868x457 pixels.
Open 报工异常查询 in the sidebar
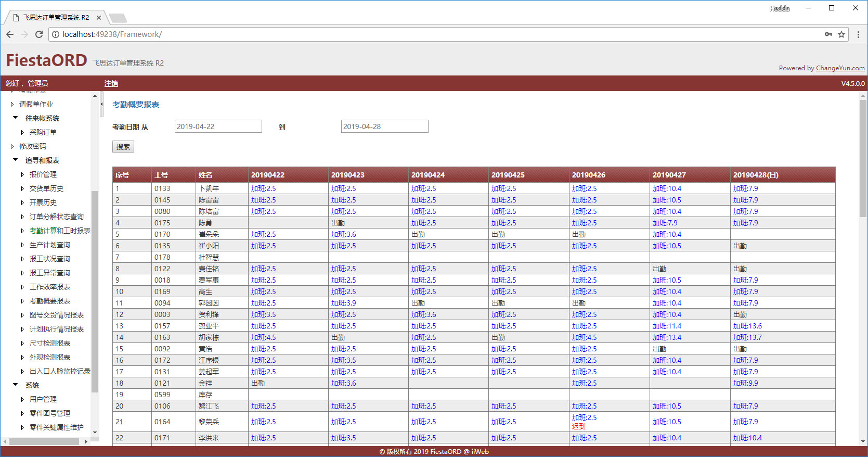pos(49,273)
